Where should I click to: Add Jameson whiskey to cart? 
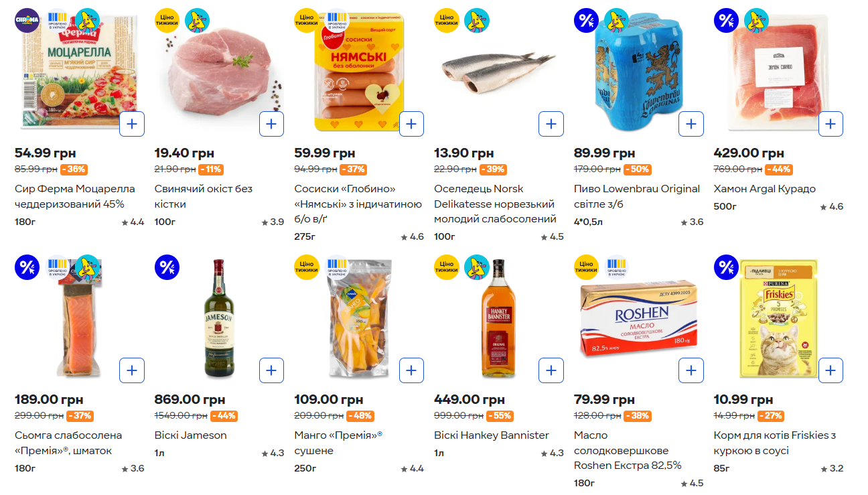coord(271,370)
